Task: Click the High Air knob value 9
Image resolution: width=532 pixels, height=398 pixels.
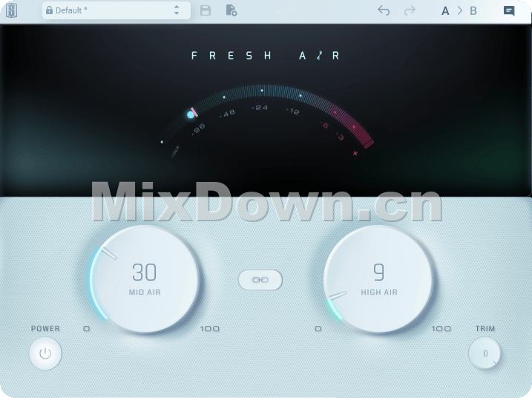Action: (378, 273)
